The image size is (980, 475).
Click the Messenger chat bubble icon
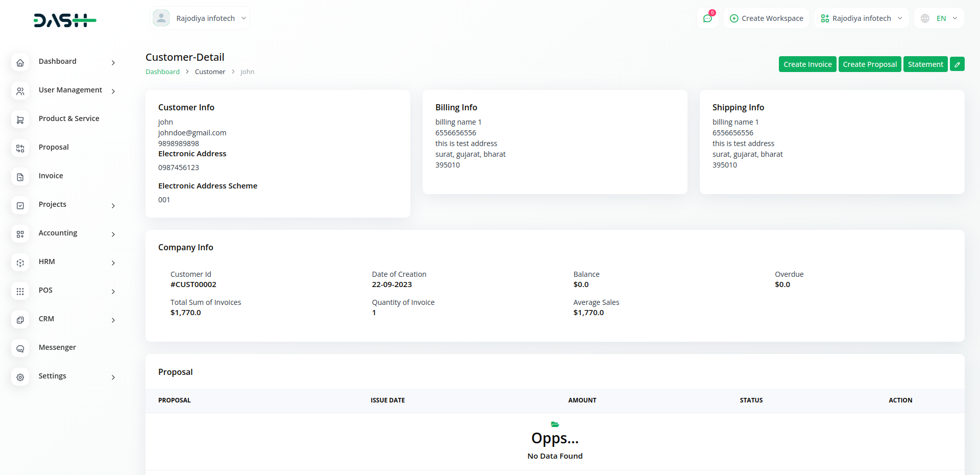click(x=20, y=349)
